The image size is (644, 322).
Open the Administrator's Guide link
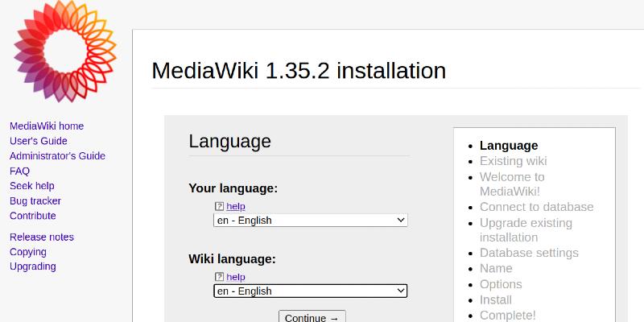tap(57, 156)
